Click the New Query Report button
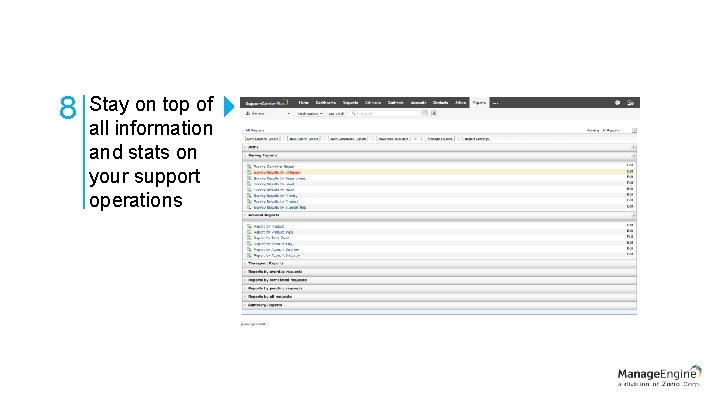This screenshot has width=720, height=405. tap(304, 138)
